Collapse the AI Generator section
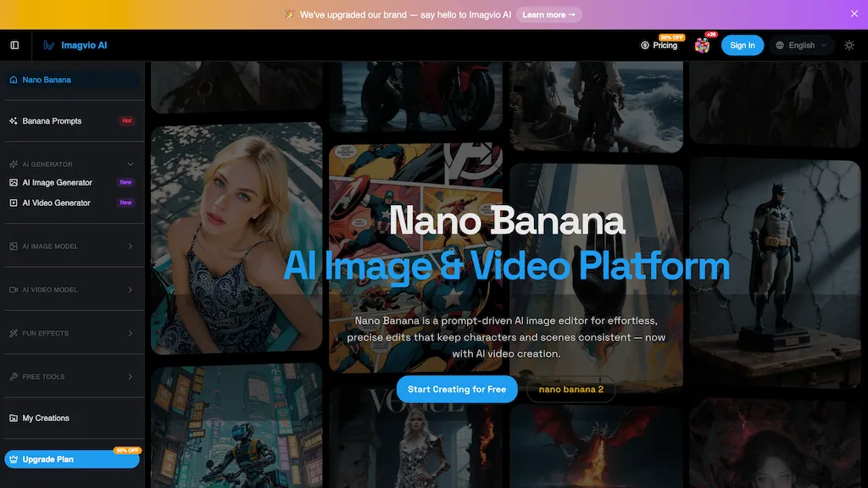The width and height of the screenshot is (868, 488). (131, 164)
